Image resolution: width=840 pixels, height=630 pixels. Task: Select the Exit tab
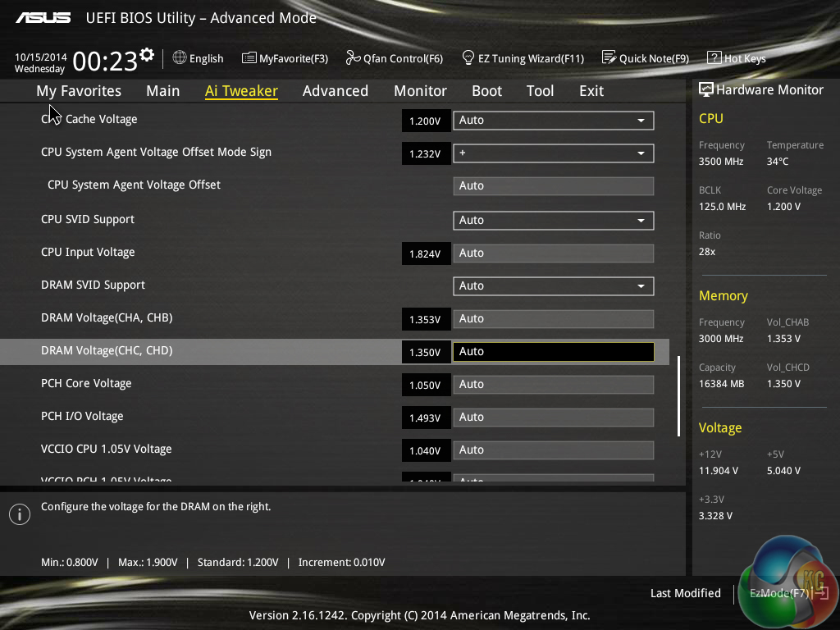point(591,90)
